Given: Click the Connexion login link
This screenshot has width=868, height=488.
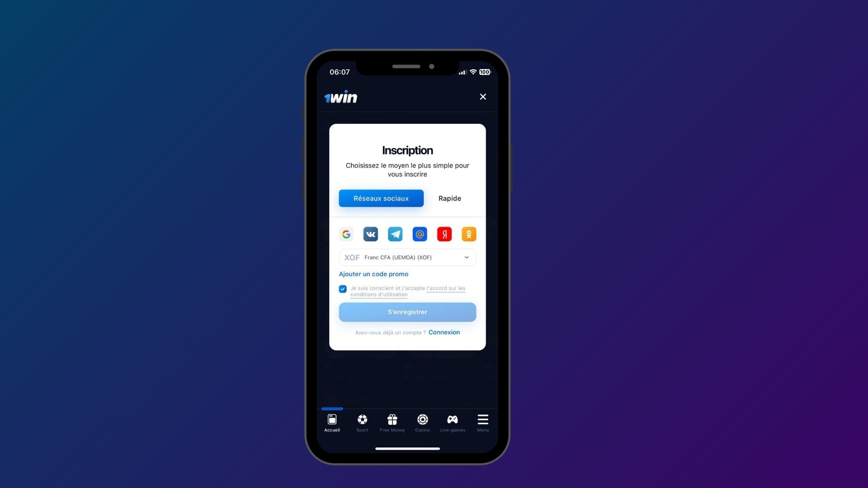Looking at the screenshot, I should pos(444,332).
